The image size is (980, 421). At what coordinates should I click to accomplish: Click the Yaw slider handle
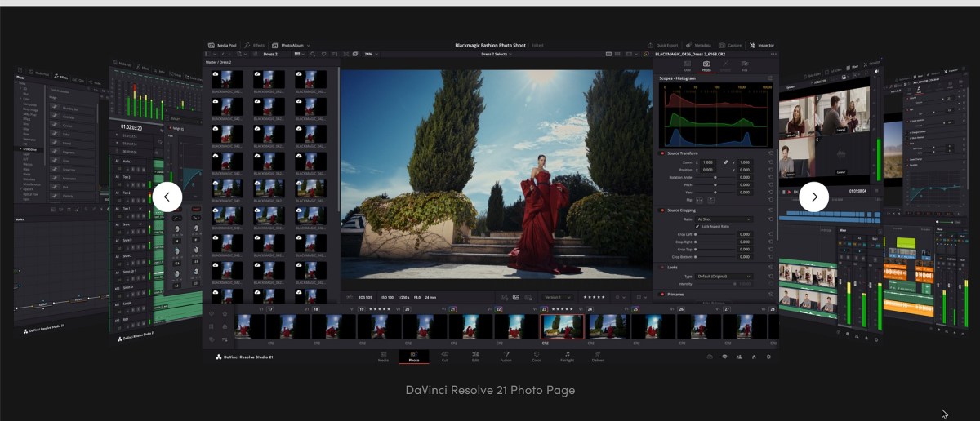click(715, 193)
